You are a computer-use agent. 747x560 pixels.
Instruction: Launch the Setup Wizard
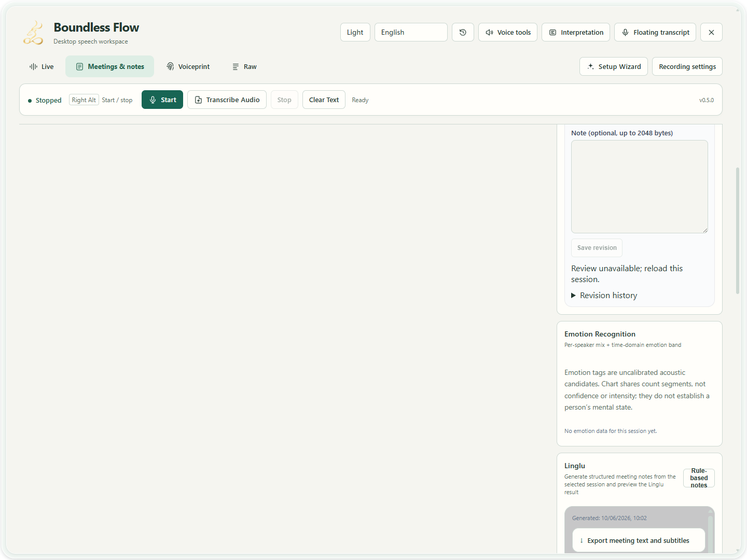[614, 66]
